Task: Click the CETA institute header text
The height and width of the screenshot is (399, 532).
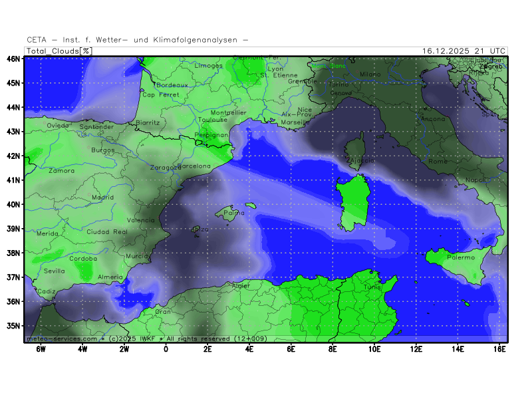Action: coord(138,40)
